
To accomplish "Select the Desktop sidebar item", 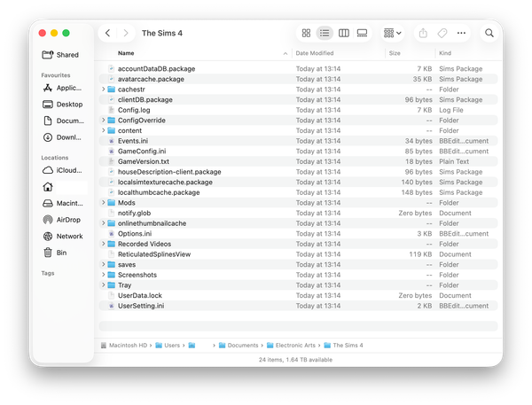I will pyautogui.click(x=68, y=105).
